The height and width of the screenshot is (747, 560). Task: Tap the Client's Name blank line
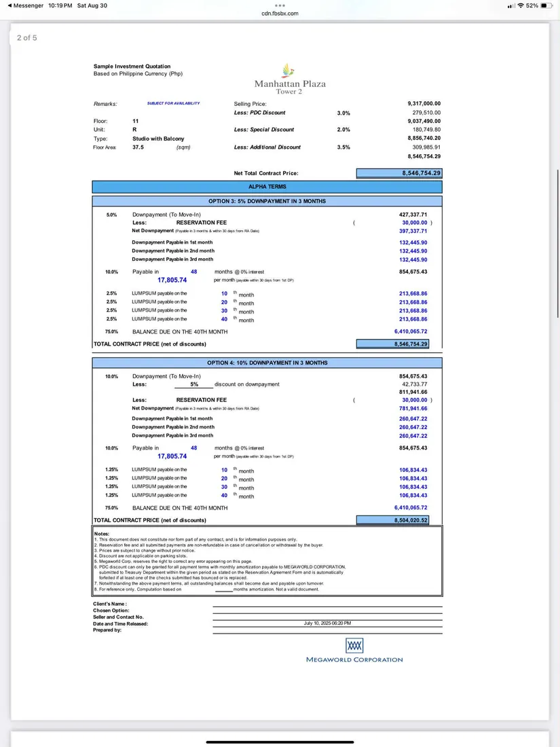326,604
